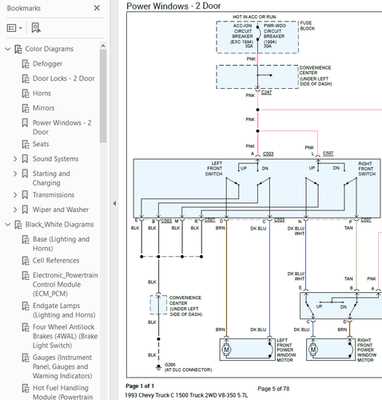Open Four Wheel Antilock Brakes bookmark
This screenshot has height=400, width=382.
(x=65, y=336)
